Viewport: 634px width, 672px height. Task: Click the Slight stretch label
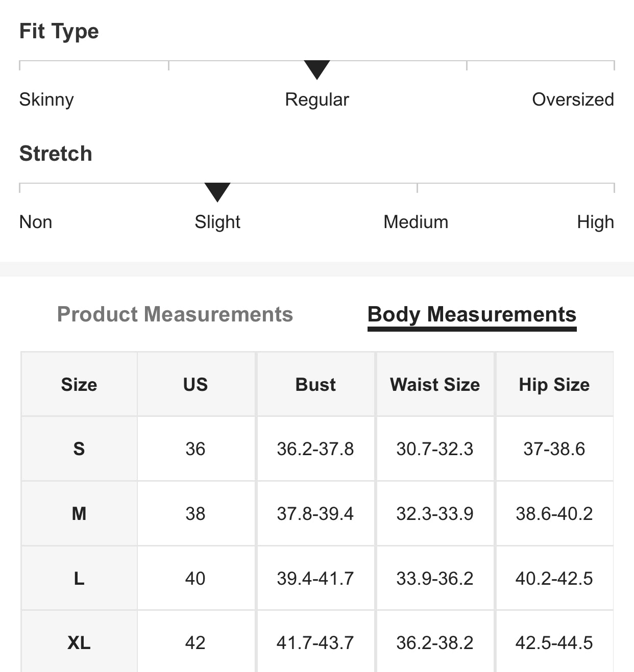pos(217,222)
